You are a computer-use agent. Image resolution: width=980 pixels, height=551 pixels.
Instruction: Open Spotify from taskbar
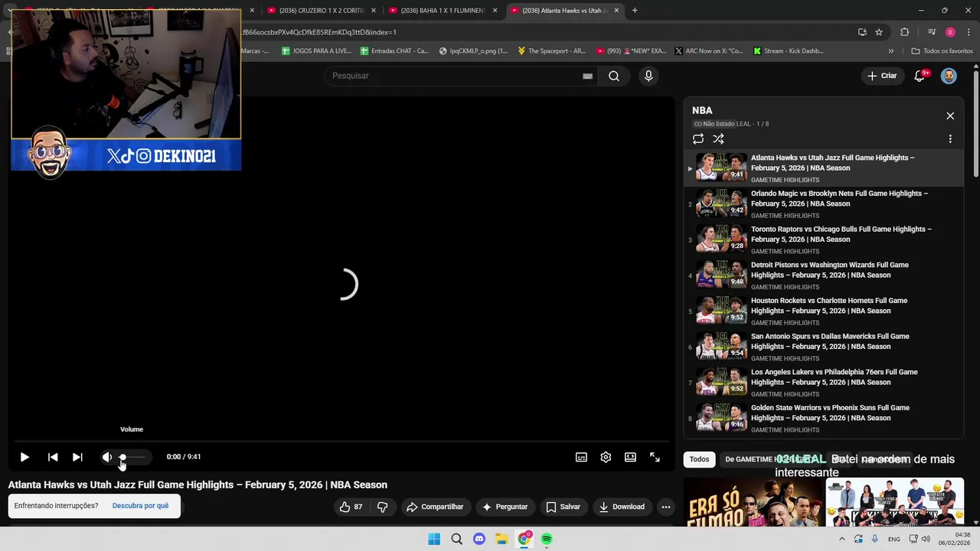547,539
